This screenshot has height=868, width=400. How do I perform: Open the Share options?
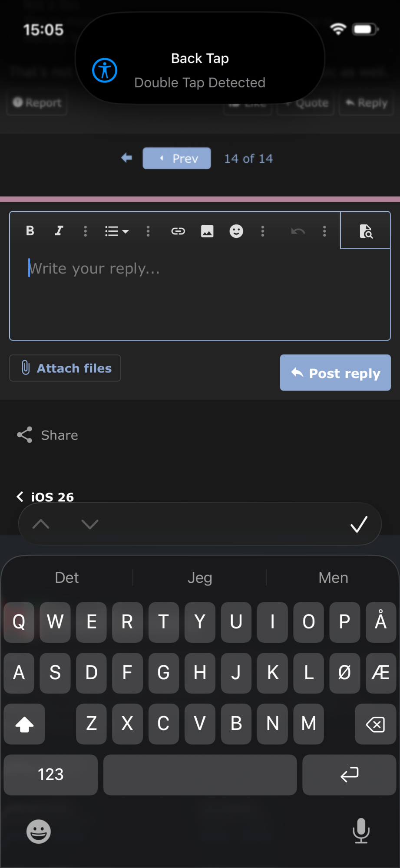(48, 435)
